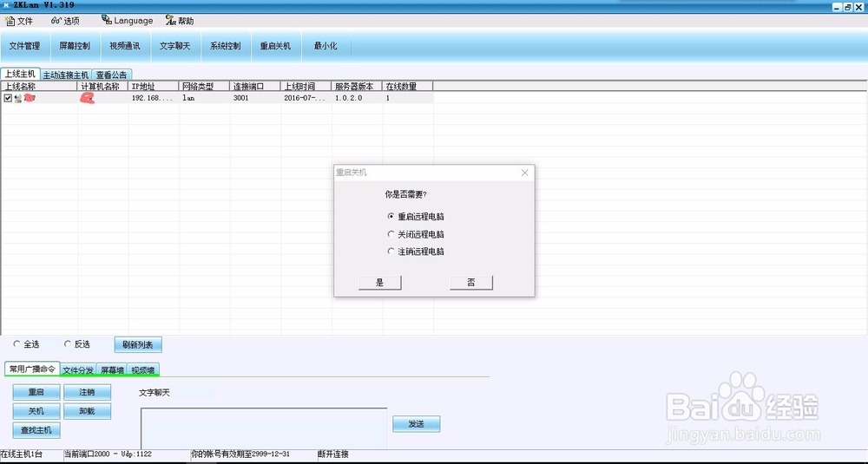The image size is (868, 464).
Task: Click the 2016-07-... online time cell
Action: (306, 98)
